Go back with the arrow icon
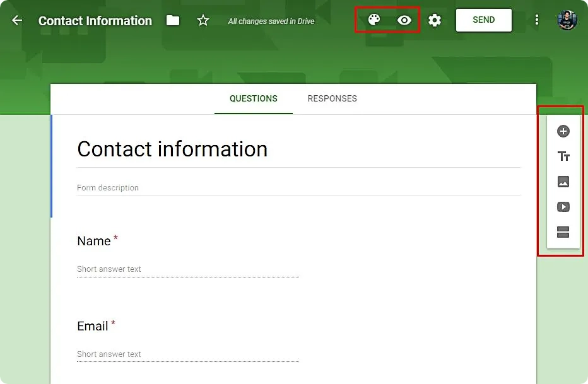This screenshot has height=384, width=588. [x=16, y=20]
